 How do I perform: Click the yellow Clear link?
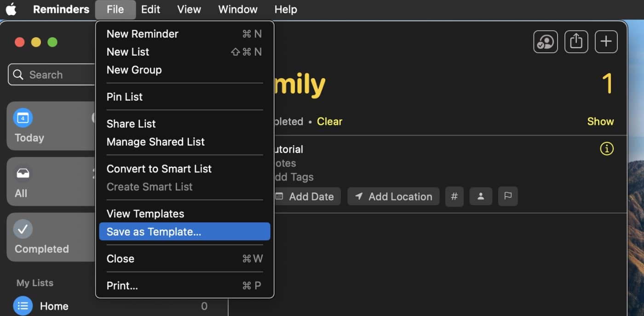(329, 122)
